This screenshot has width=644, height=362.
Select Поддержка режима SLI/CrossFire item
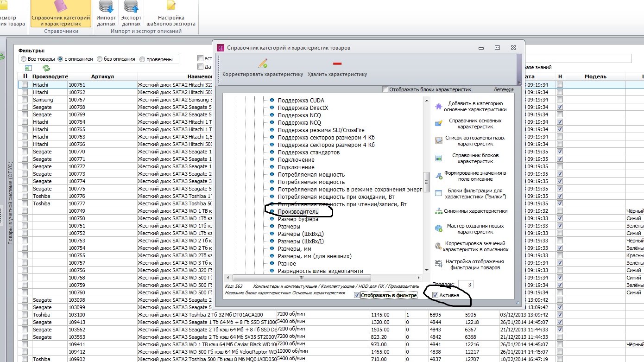point(321,130)
